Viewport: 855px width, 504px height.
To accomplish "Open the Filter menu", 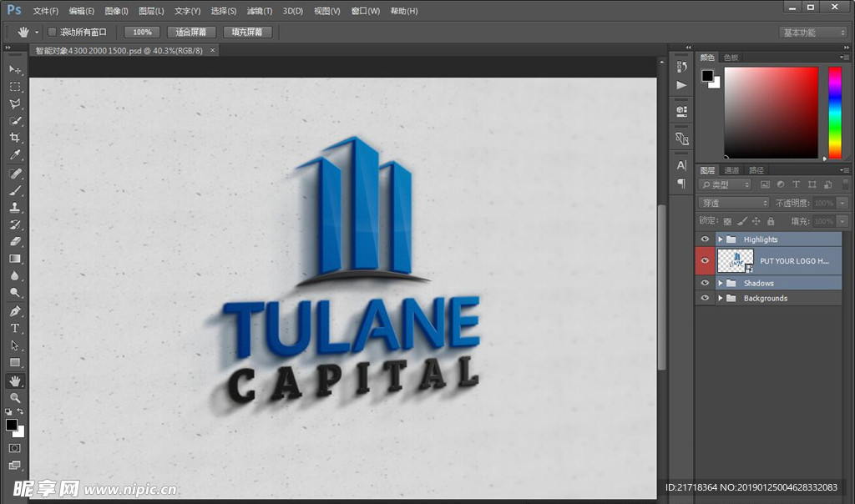I will tap(260, 11).
